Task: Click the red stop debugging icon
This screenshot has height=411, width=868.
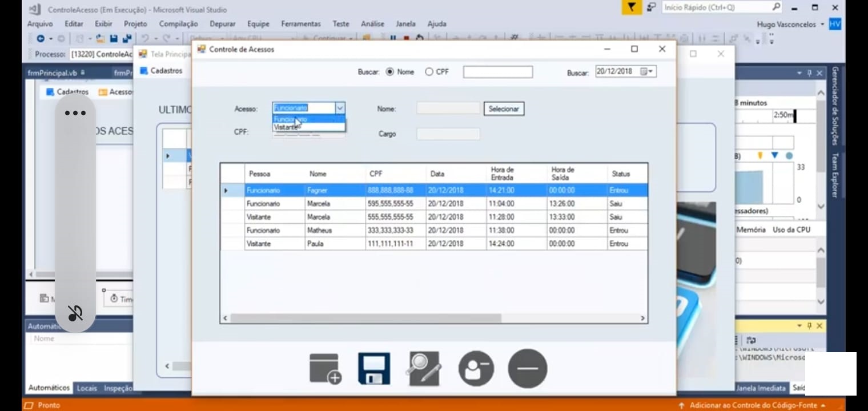Action: coord(406,39)
